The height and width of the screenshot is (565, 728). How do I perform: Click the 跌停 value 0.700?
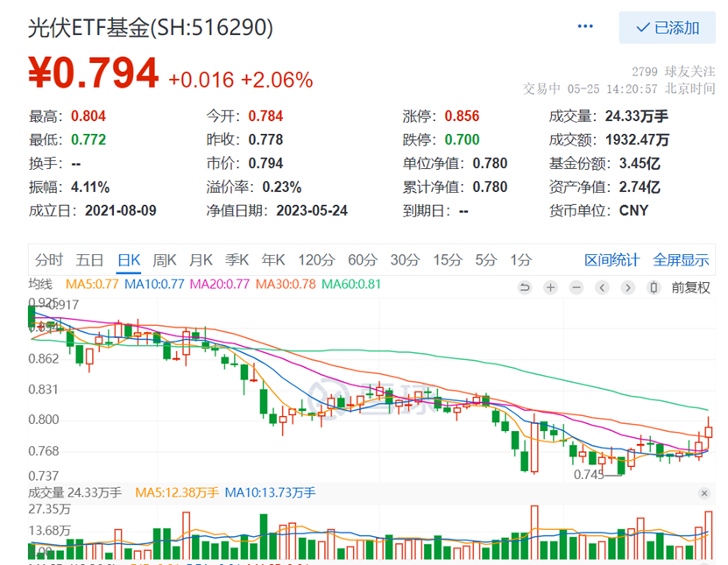click(x=462, y=140)
